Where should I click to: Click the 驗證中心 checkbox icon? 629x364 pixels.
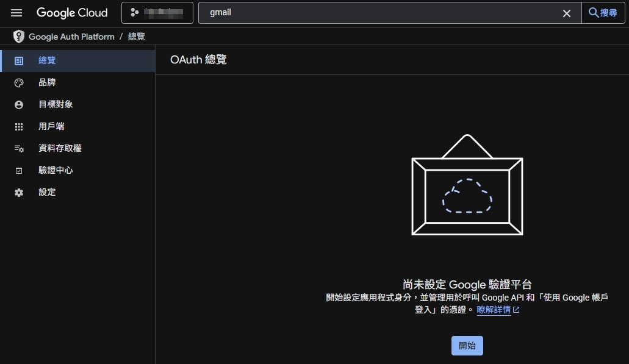point(19,171)
